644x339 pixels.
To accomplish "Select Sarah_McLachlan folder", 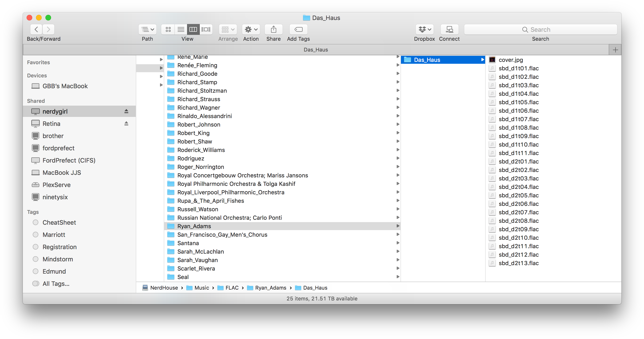I will coord(283,251).
